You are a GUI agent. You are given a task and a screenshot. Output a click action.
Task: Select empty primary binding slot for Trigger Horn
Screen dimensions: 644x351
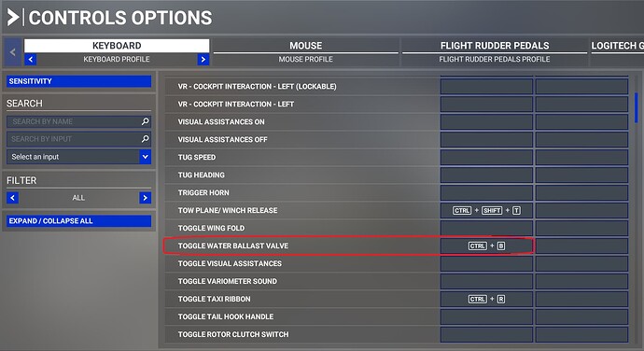[x=486, y=192]
